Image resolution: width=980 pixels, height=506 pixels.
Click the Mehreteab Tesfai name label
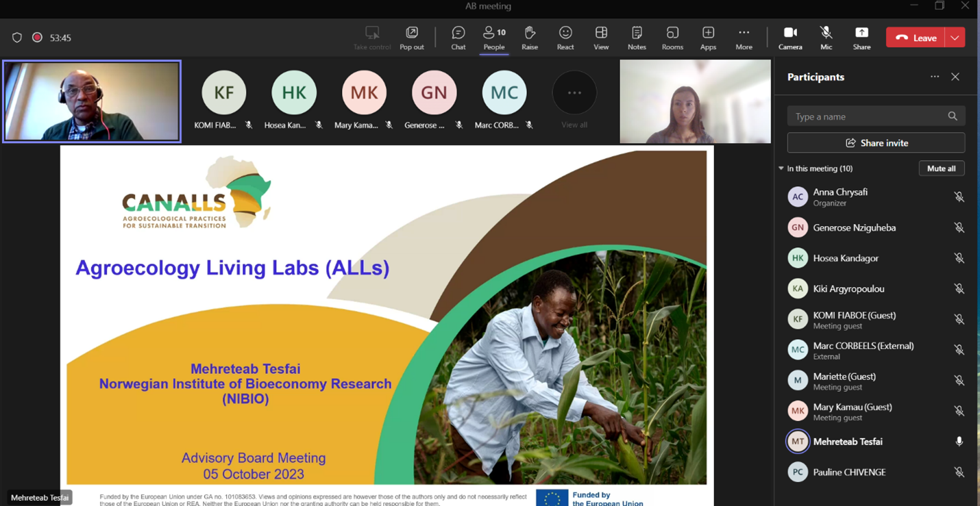coord(40,498)
